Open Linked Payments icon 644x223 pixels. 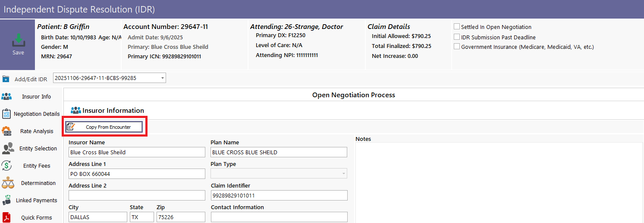(x=6, y=200)
